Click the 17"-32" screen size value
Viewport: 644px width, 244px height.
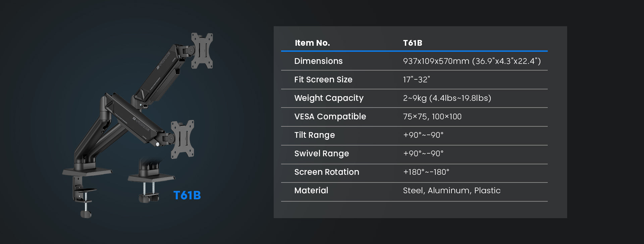click(416, 80)
